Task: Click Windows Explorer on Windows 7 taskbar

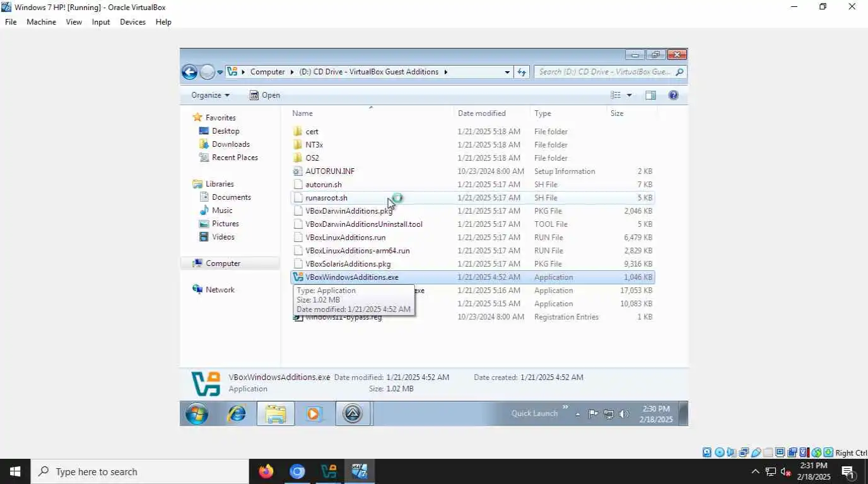Action: point(276,413)
